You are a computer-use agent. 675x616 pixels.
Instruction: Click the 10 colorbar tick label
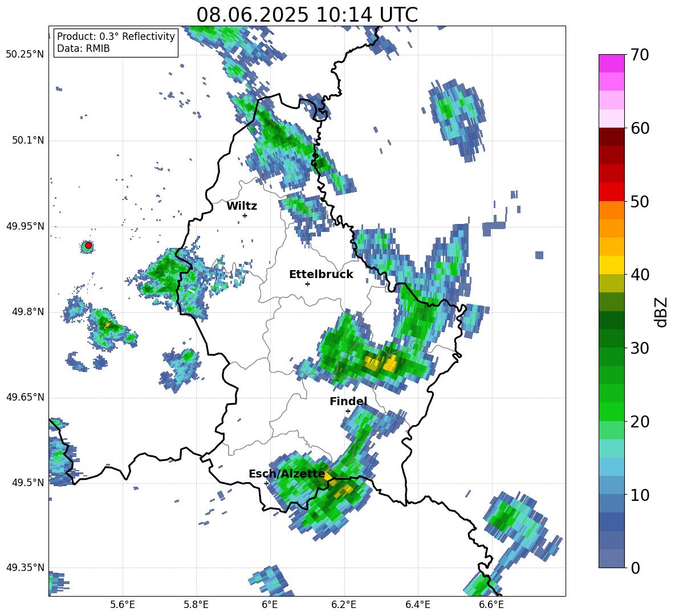pos(640,495)
